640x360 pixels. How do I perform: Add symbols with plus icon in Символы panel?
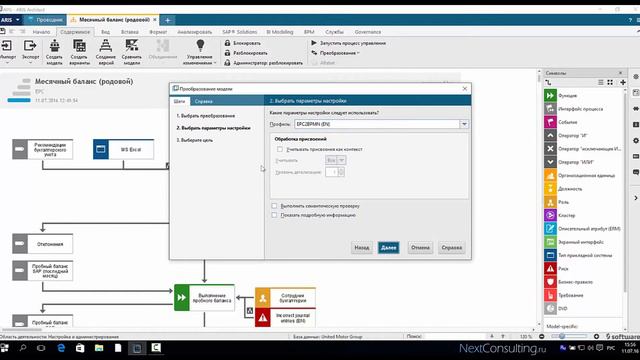[623, 82]
